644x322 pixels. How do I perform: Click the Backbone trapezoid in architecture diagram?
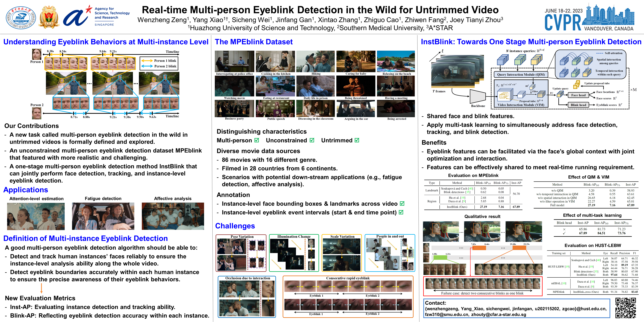pyautogui.click(x=477, y=96)
